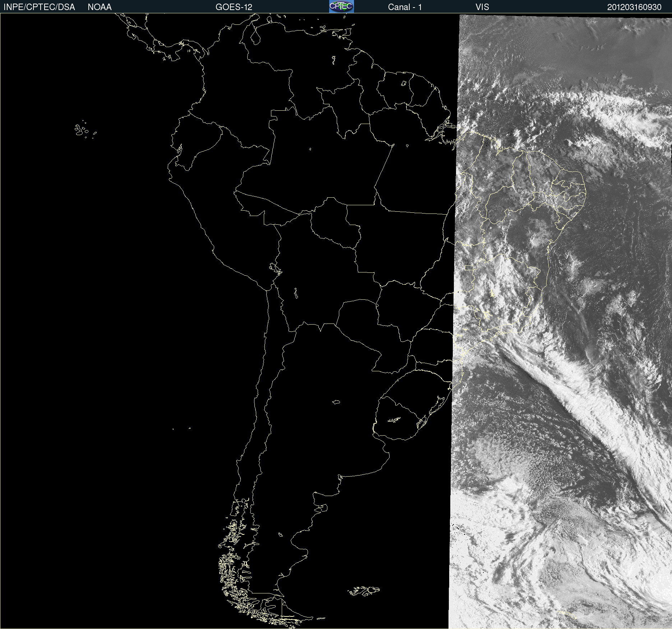This screenshot has height=629, width=672.
Task: Click the GOES-12 satellite label
Action: tap(234, 7)
